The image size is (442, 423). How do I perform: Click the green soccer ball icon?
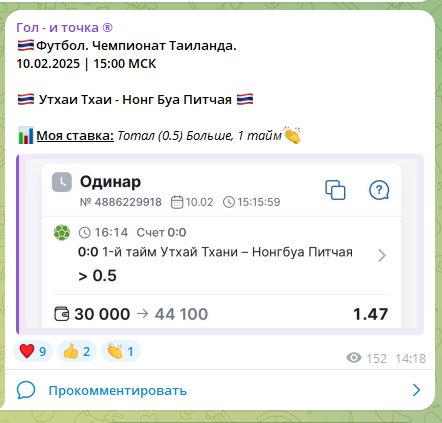pyautogui.click(x=62, y=233)
